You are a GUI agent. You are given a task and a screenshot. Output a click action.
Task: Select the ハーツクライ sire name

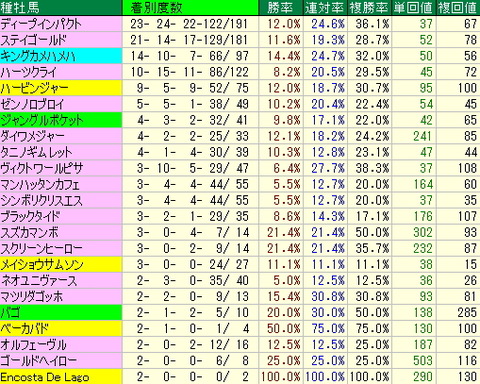coord(29,72)
